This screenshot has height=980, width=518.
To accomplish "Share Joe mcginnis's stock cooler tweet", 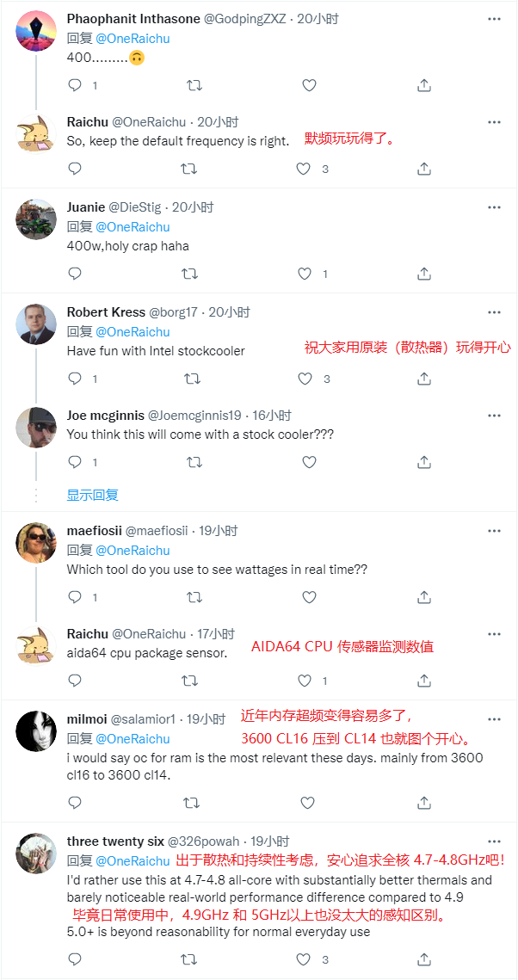I will pyautogui.click(x=423, y=462).
